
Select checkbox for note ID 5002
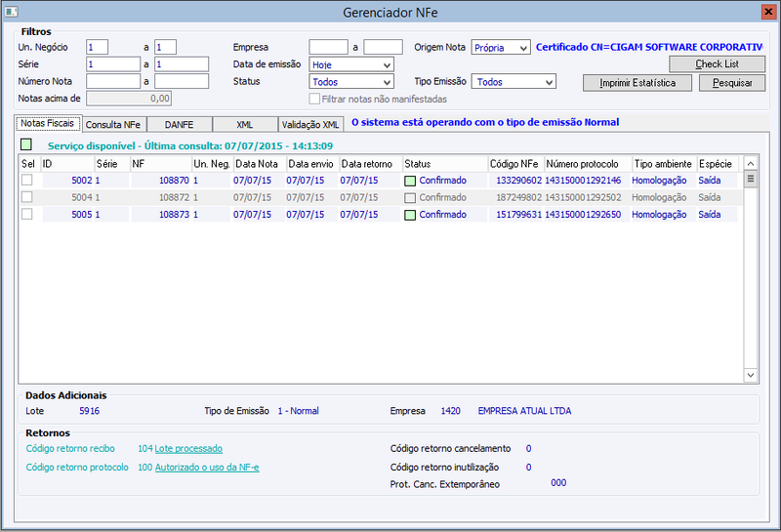(27, 180)
